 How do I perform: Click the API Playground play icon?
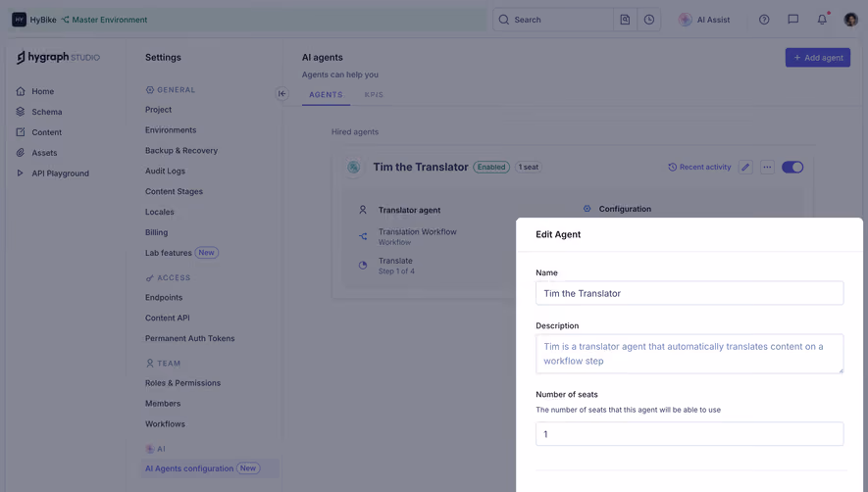(x=21, y=173)
